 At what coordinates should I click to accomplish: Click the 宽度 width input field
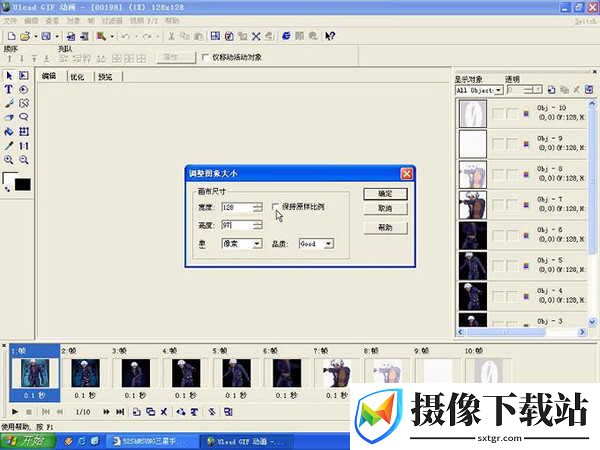(238, 207)
